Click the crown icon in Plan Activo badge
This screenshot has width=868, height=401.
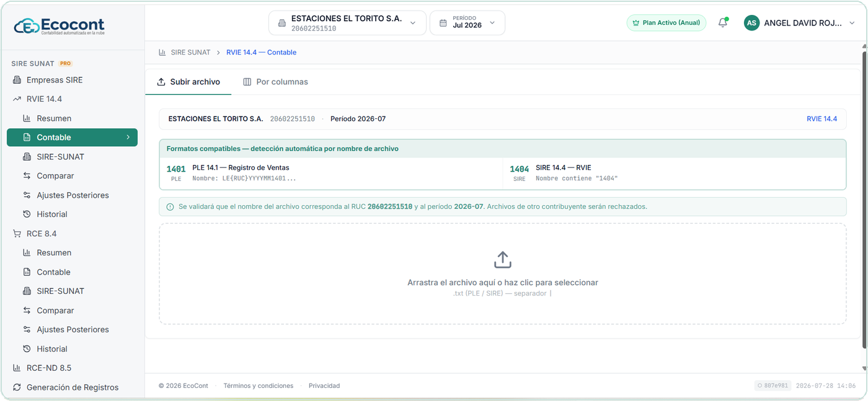[x=635, y=23]
